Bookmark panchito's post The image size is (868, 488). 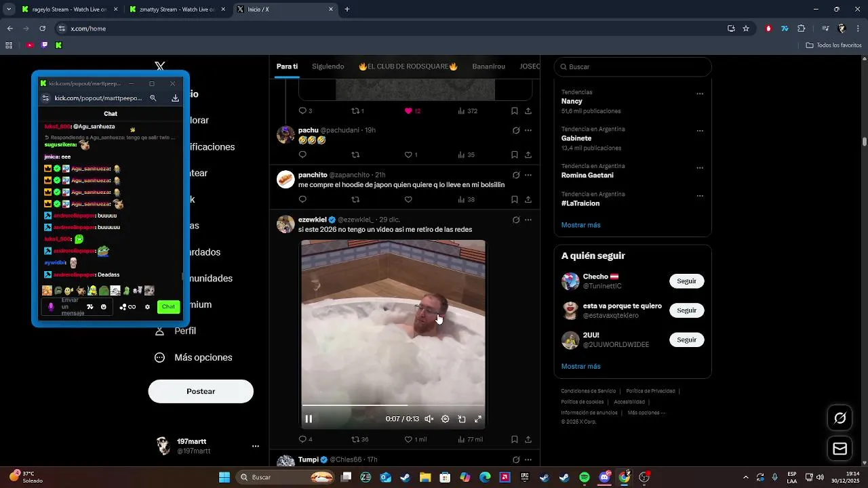(x=515, y=199)
